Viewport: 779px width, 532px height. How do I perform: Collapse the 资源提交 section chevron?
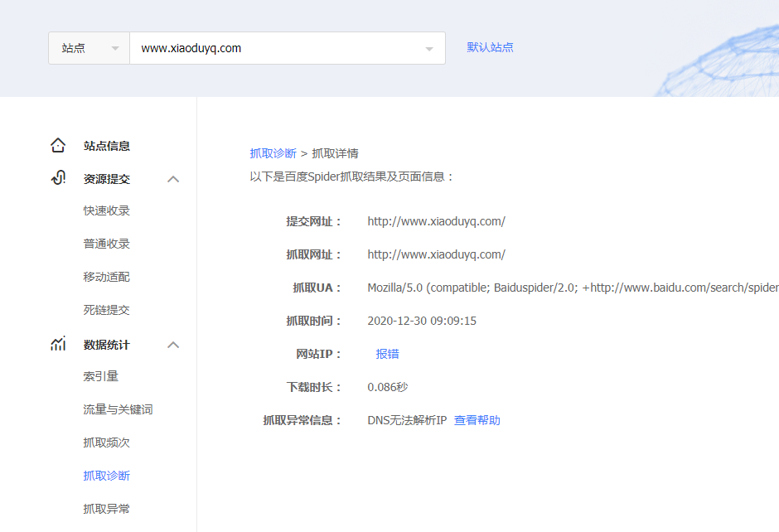[x=173, y=178]
